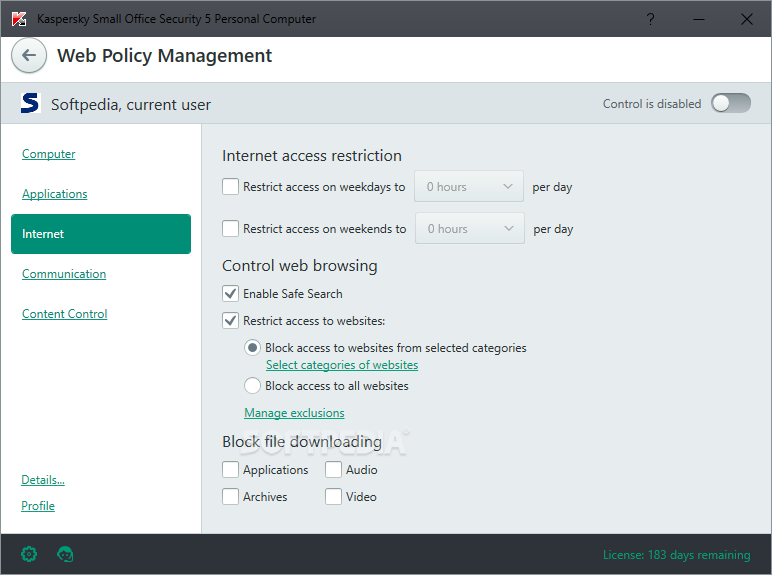
Task: Open the Details... link
Action: coord(43,479)
